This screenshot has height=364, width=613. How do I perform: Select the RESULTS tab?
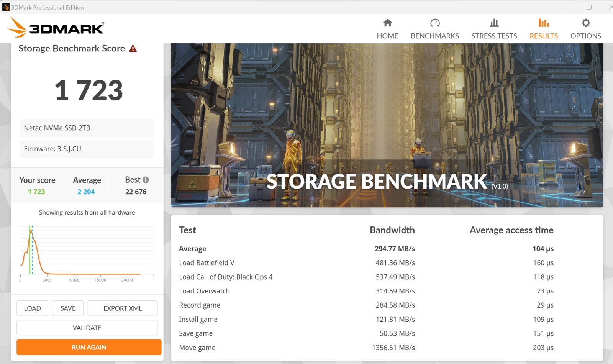click(544, 29)
